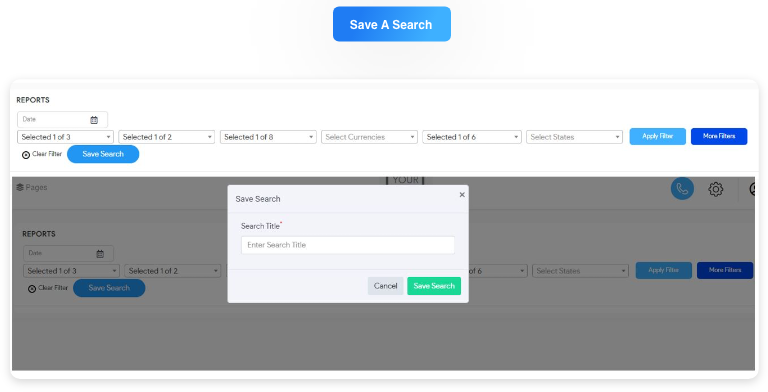768x392 pixels.
Task: Open the top 'Selected 1 of 3' dropdown
Action: pyautogui.click(x=65, y=137)
